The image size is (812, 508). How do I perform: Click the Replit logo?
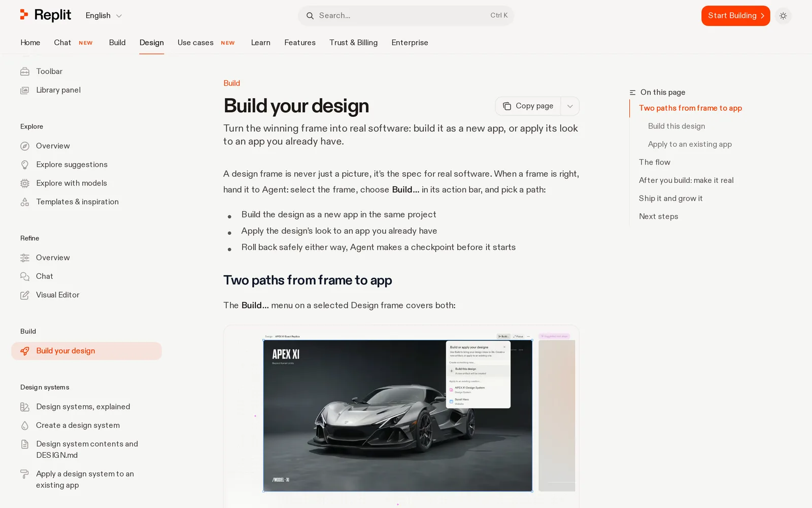pos(46,15)
